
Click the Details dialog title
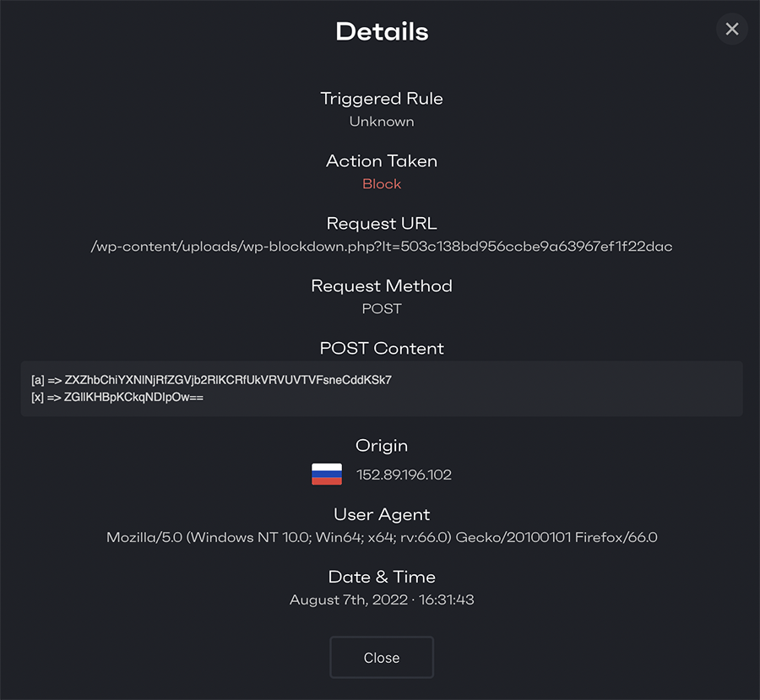382,31
